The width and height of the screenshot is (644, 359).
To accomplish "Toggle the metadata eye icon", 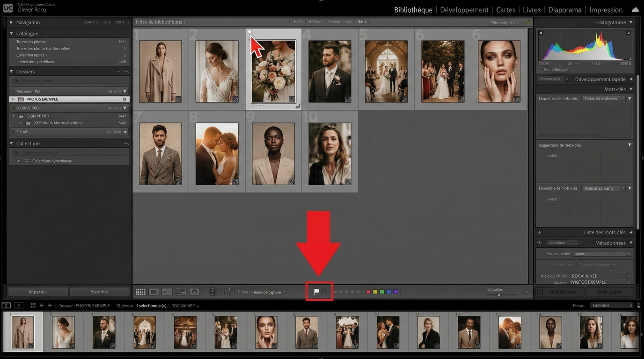I will (x=540, y=243).
